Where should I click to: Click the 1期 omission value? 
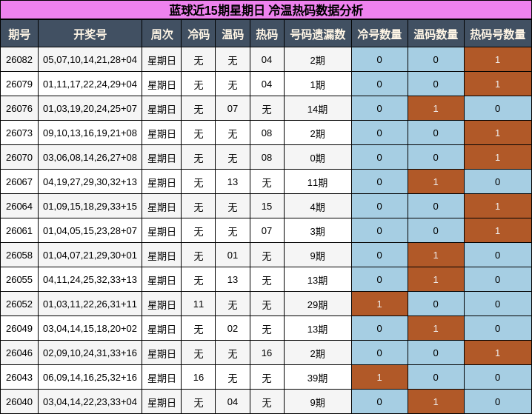(318, 84)
